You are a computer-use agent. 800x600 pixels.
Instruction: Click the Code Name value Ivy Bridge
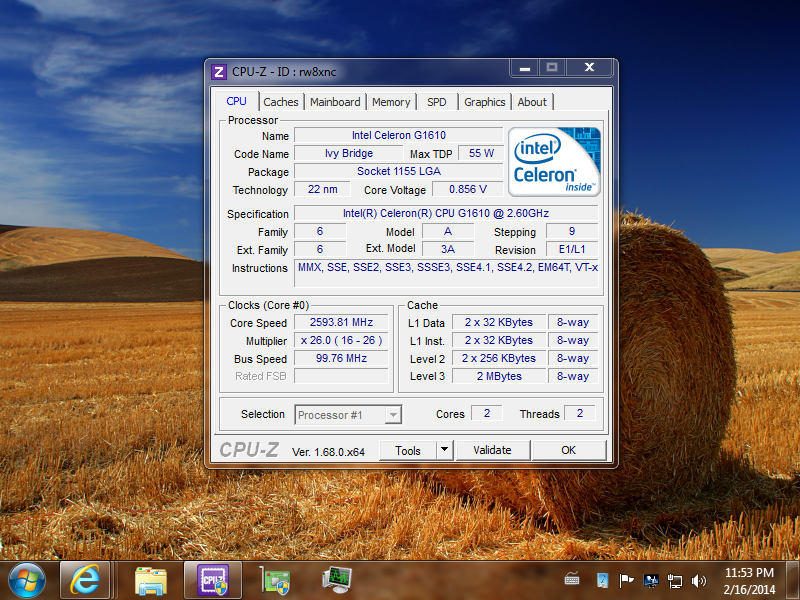(349, 154)
